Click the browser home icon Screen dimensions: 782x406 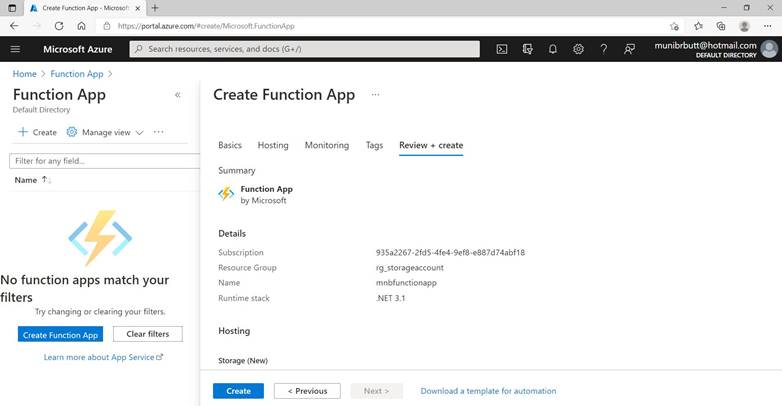point(81,26)
